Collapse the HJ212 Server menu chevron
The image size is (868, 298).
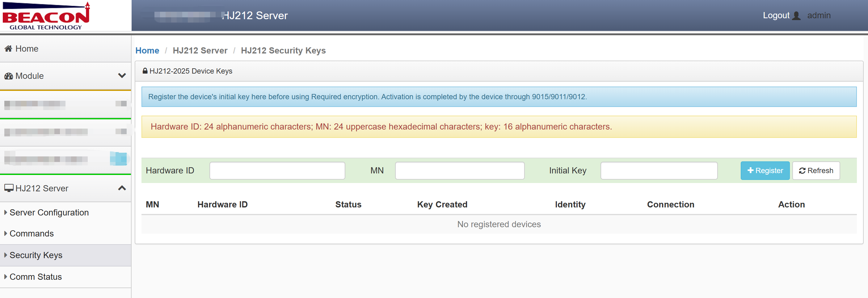(122, 188)
